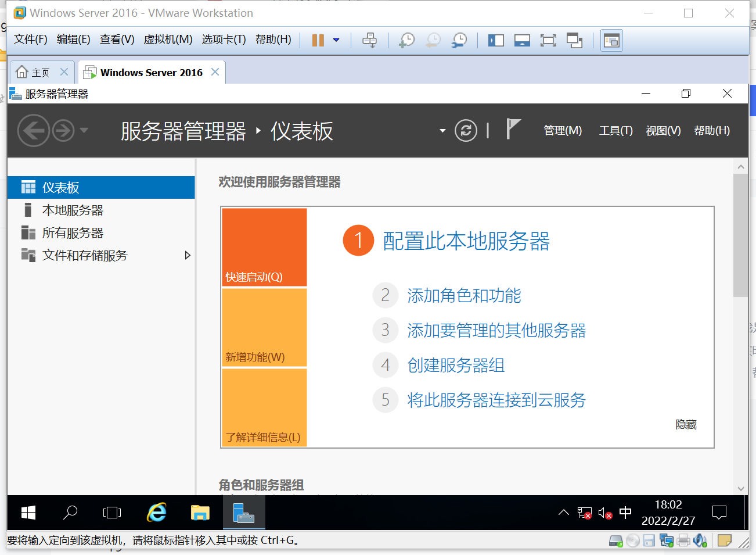Open the 选项卡(T) menu

coord(224,40)
